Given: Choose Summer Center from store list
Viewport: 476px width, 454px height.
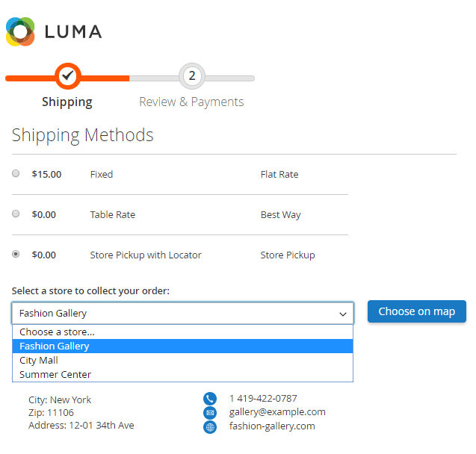Looking at the screenshot, I should tap(55, 374).
